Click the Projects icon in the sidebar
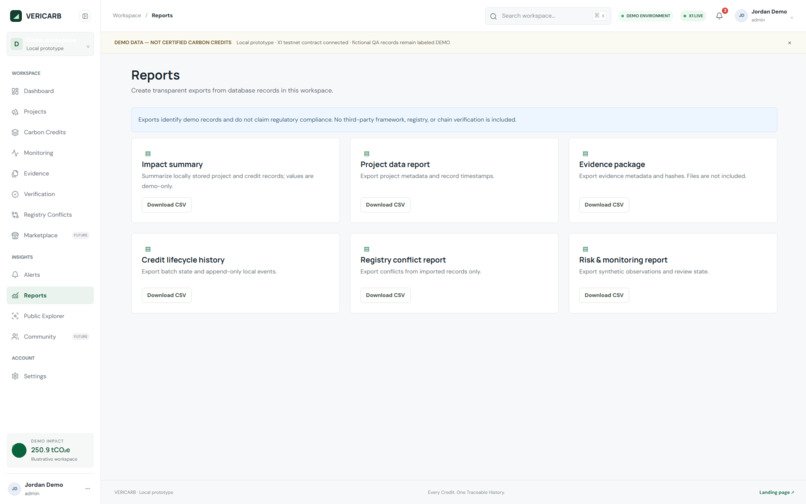The image size is (806, 504). (15, 112)
